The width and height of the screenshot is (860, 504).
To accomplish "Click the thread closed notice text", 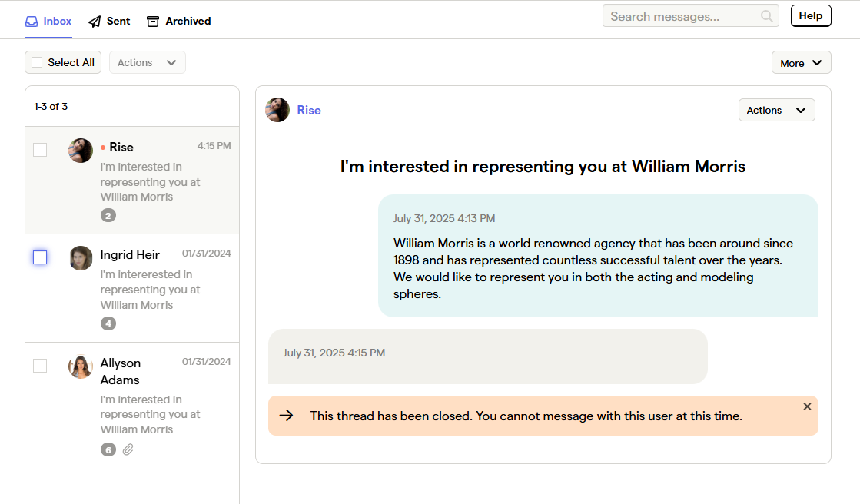I will 526,416.
